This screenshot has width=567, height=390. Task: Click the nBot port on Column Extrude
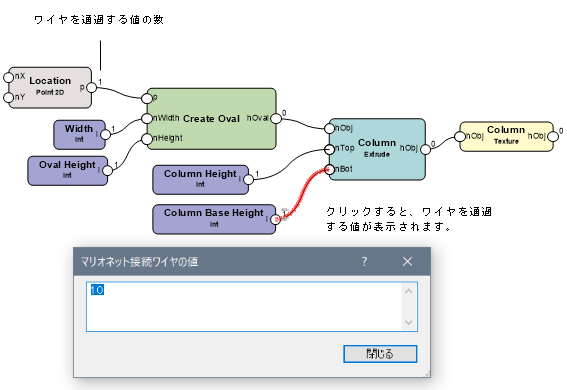pos(329,169)
